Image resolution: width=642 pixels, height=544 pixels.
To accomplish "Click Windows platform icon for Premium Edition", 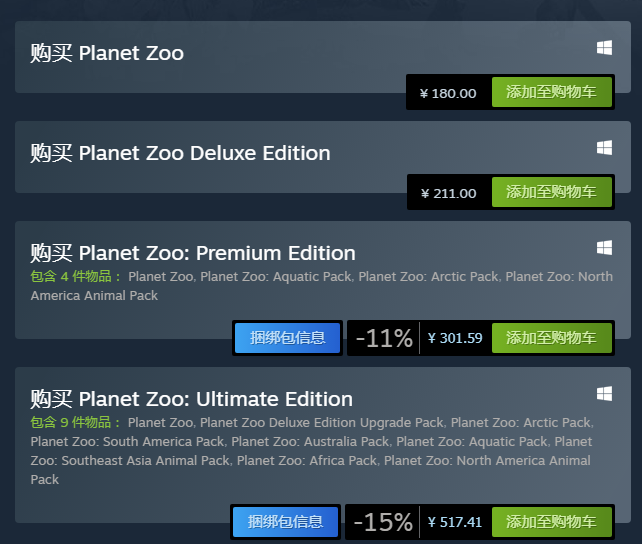I will click(604, 248).
